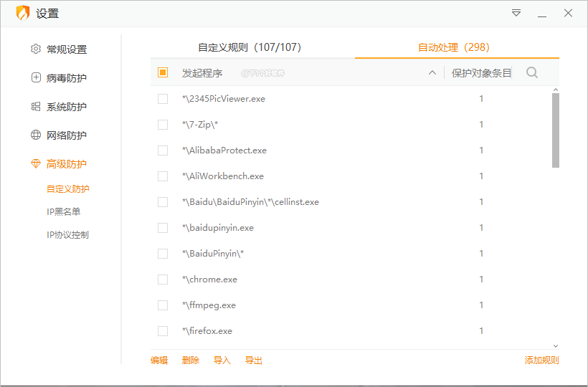The image size is (588, 387).
Task: Toggle the select-all checkbox in header
Action: pos(163,72)
